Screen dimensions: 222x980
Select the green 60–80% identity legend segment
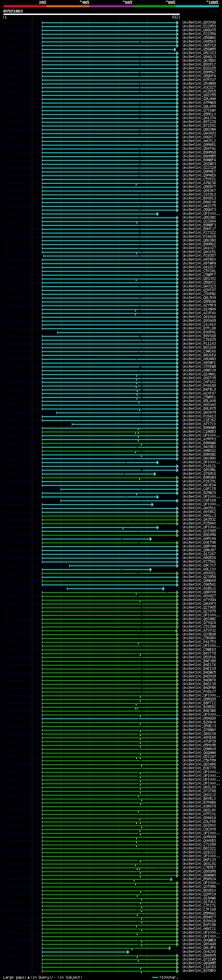pyautogui.click(x=154, y=6)
